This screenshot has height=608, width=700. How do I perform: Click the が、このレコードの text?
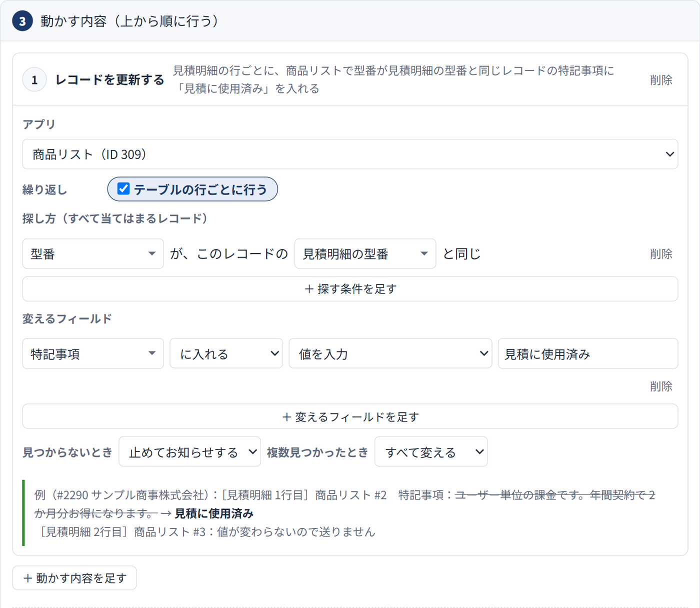[229, 254]
